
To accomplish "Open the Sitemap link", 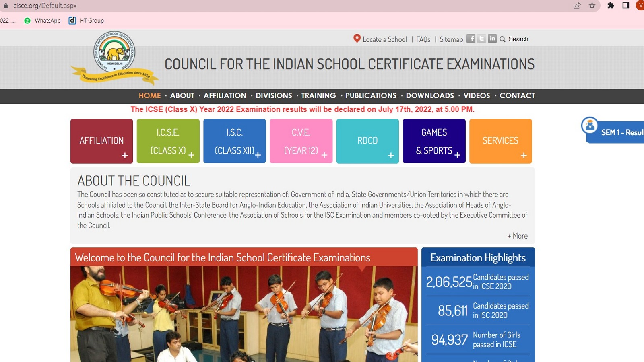I will tap(451, 39).
